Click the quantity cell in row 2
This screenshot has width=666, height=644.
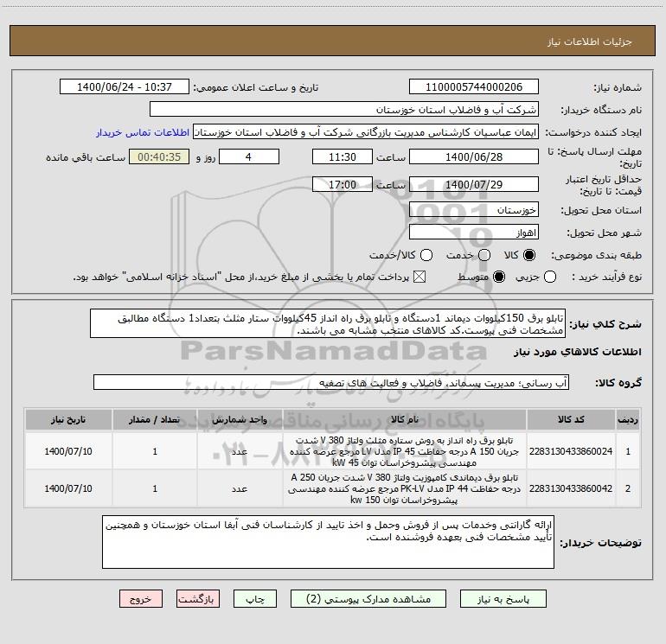(155, 488)
